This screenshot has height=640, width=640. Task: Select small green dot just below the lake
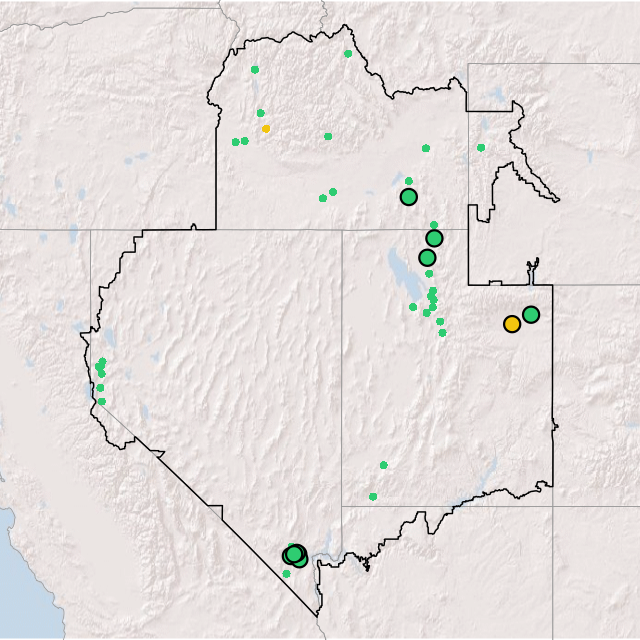pyautogui.click(x=413, y=307)
